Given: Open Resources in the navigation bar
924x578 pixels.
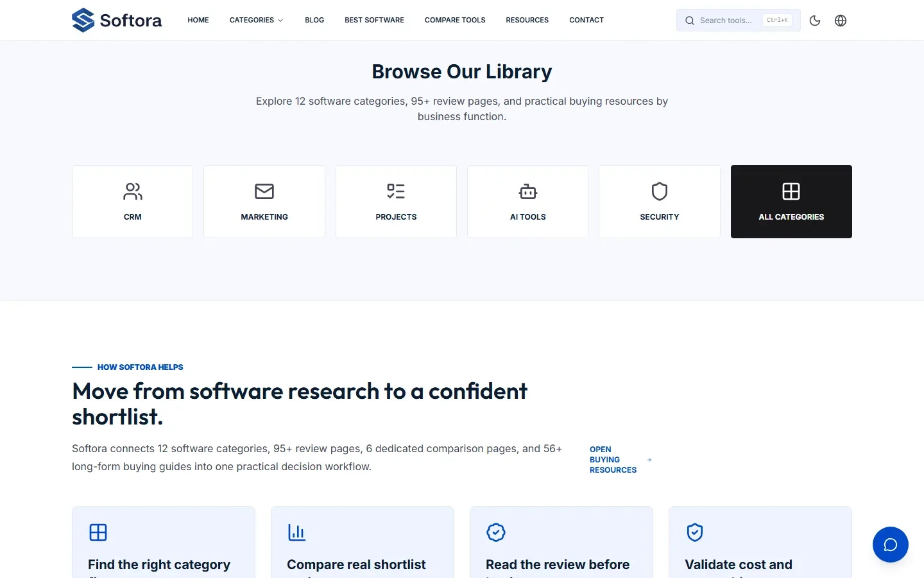Looking at the screenshot, I should 527,20.
